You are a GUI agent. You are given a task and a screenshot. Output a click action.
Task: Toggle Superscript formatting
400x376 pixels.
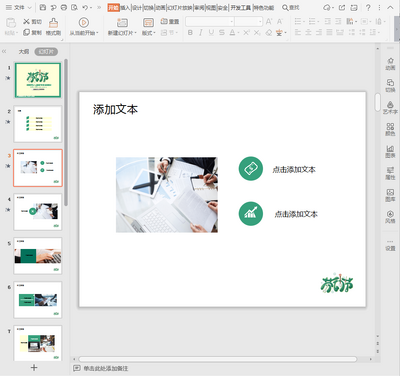[246, 33]
